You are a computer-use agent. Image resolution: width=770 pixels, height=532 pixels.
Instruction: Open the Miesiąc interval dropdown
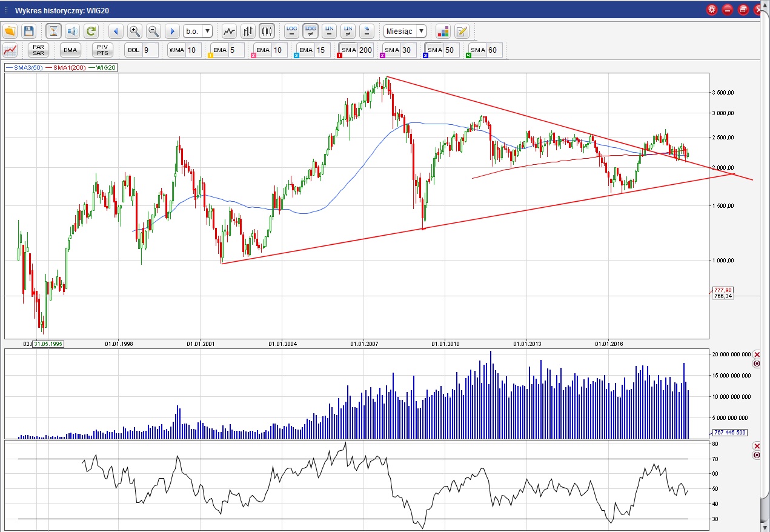(405, 32)
